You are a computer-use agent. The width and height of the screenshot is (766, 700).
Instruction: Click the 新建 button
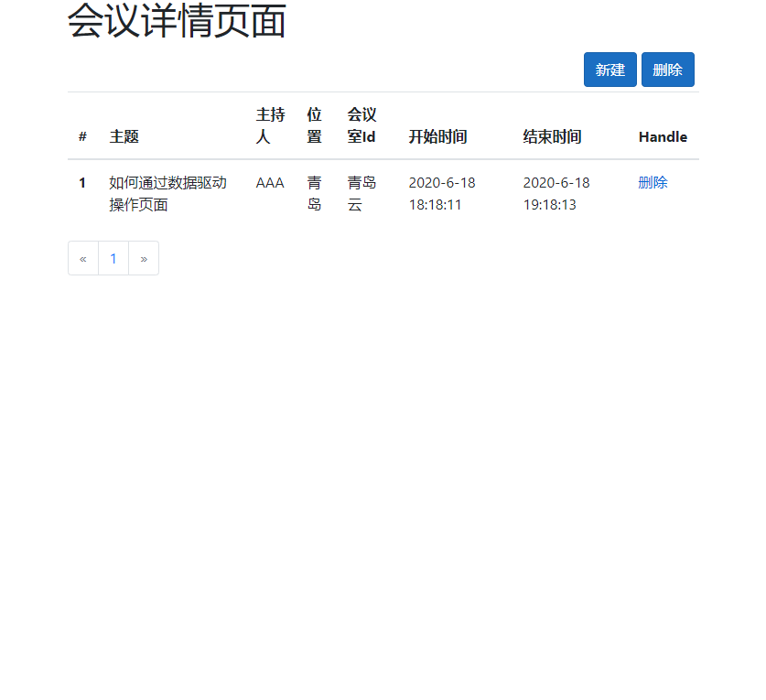click(610, 70)
